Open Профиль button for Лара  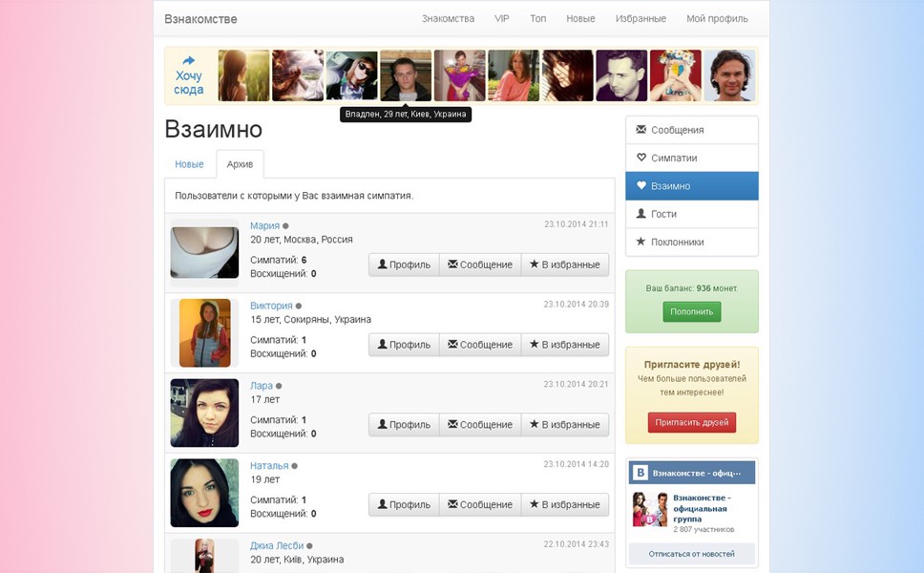pos(405,424)
